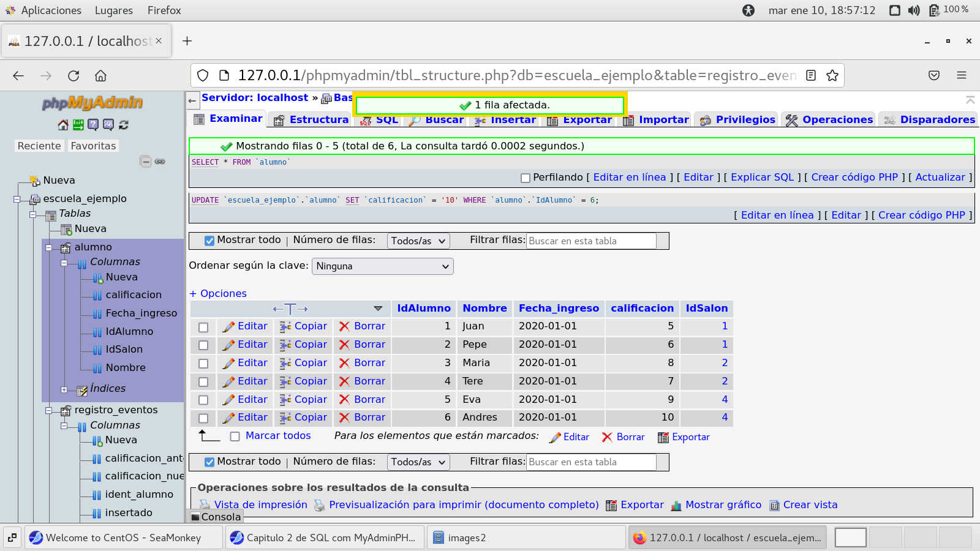Click the pencil edit icon for Juan's row
Viewport: 980px width, 551px height.
click(x=228, y=327)
